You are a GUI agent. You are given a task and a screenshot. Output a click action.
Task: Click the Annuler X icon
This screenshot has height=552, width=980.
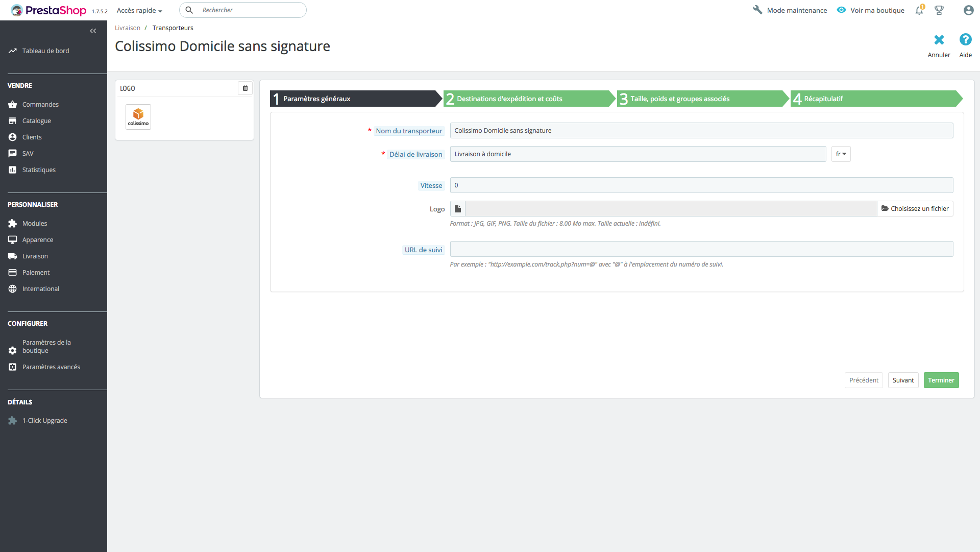(x=939, y=40)
